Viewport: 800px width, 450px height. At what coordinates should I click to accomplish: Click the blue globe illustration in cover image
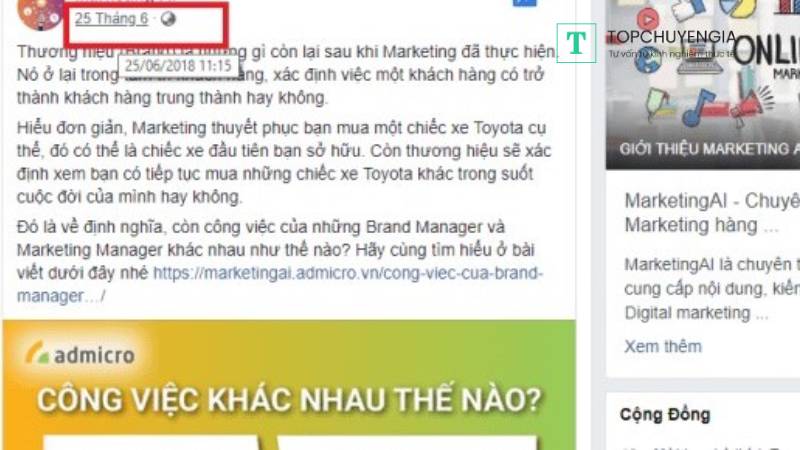[648, 60]
